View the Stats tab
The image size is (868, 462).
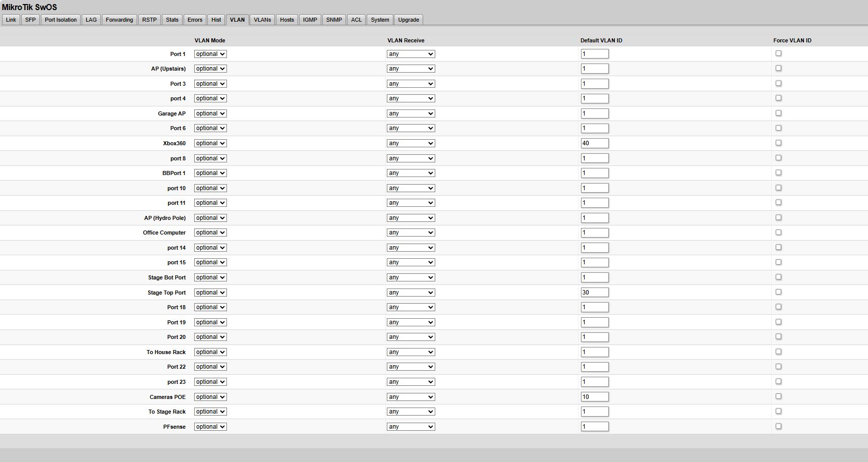coord(172,20)
